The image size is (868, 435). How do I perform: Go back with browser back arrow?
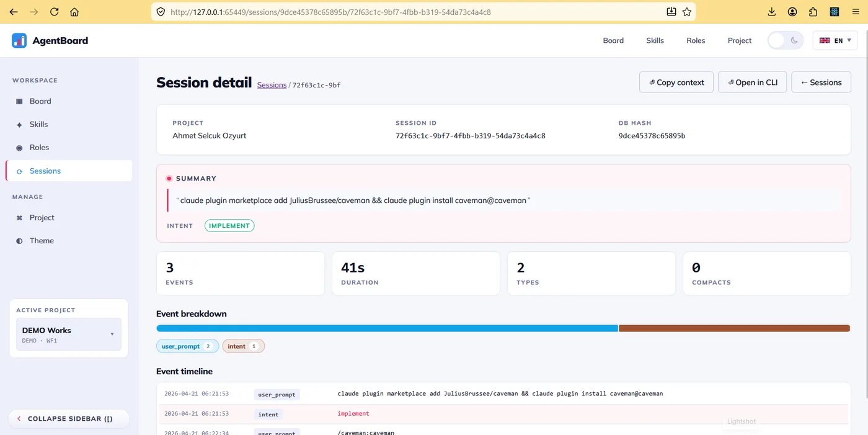(x=14, y=12)
